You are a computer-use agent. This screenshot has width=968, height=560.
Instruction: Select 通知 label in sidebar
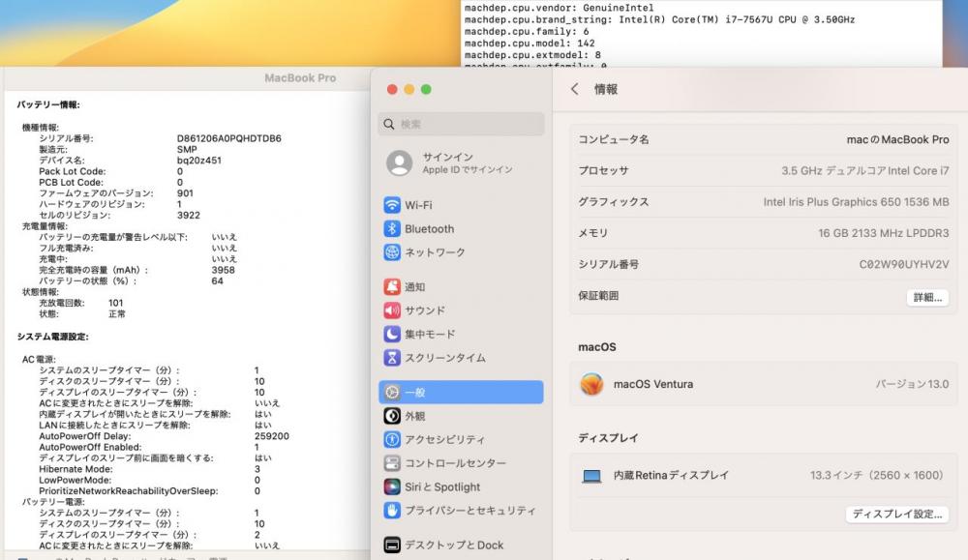click(415, 287)
